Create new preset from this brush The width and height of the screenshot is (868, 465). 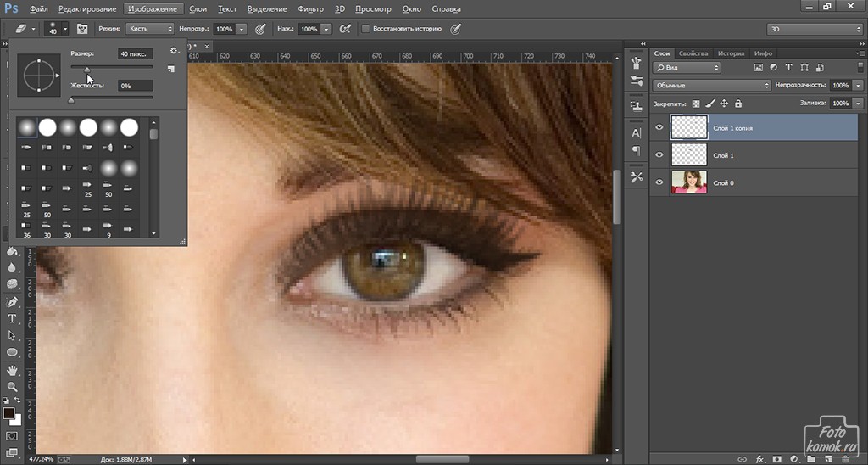(x=171, y=70)
